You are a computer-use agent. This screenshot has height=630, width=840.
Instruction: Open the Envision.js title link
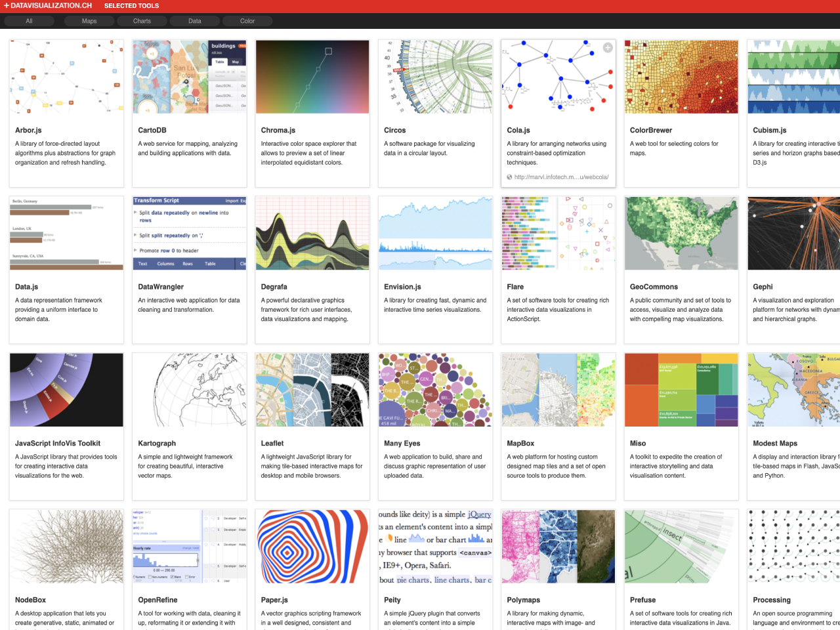(x=402, y=287)
